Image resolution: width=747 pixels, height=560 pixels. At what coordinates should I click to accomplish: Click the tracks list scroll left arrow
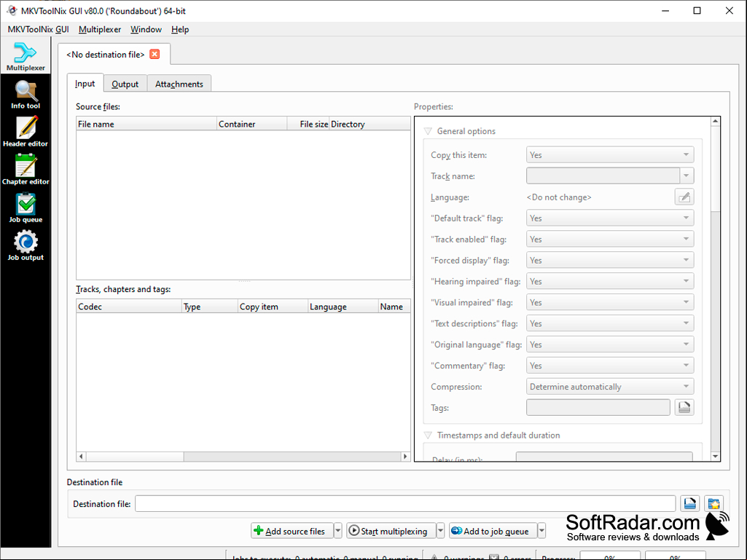pyautogui.click(x=81, y=456)
